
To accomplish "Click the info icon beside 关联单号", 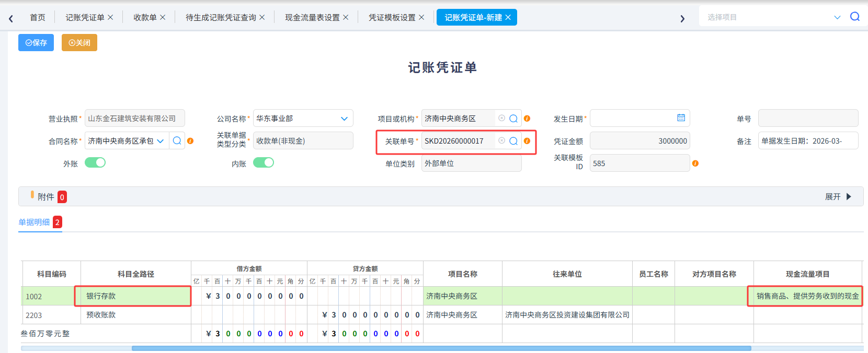I will coord(527,141).
